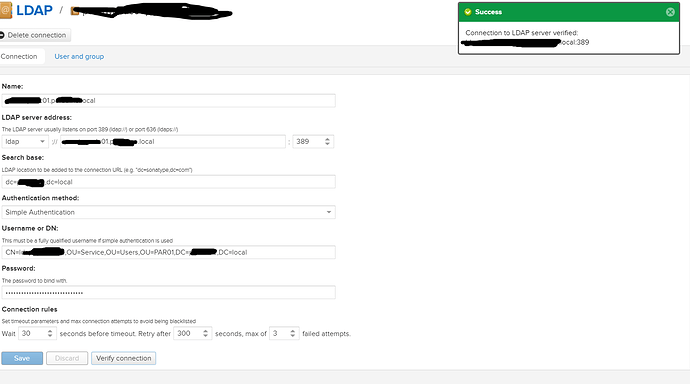Click the Delete connection button
This screenshot has width=690, height=384.
34,35
